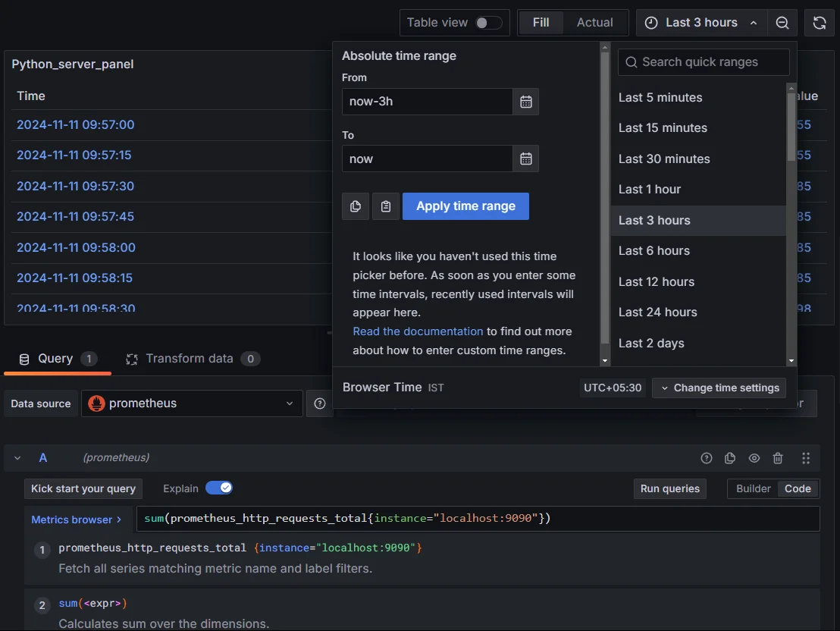Switch query editor to Code mode

tap(797, 488)
